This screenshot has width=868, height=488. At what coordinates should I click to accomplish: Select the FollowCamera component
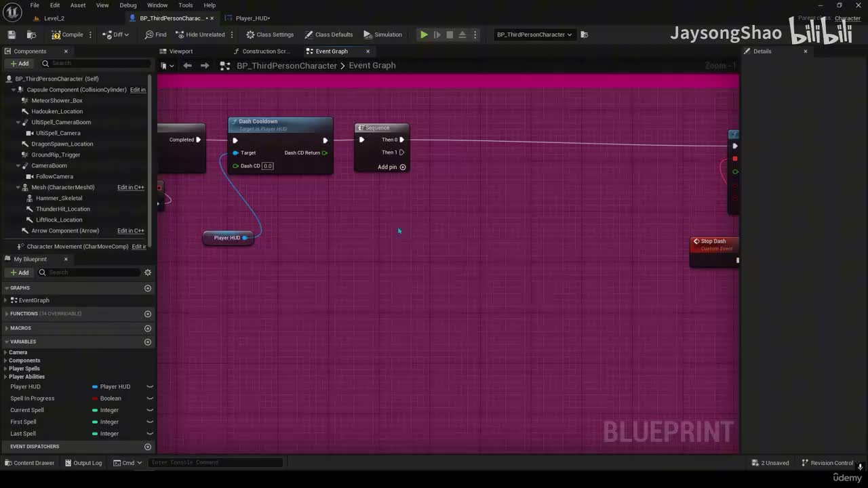point(54,176)
